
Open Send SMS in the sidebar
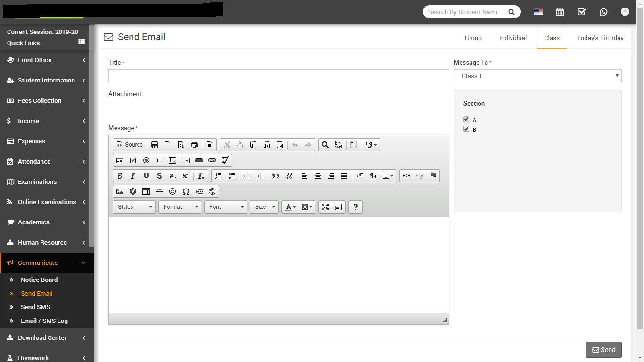[35, 307]
